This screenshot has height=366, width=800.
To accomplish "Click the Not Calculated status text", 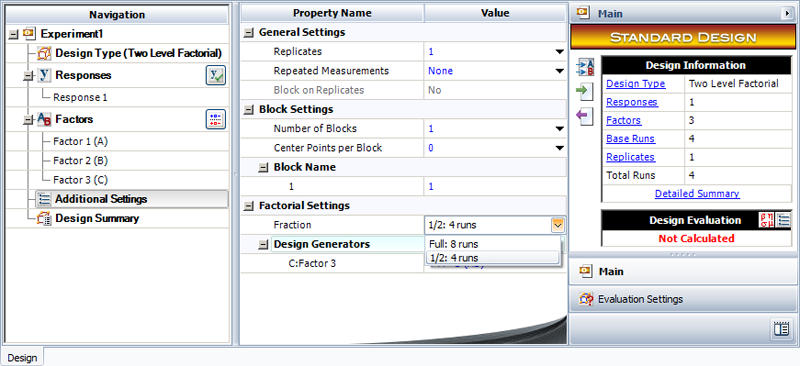I will [x=696, y=238].
